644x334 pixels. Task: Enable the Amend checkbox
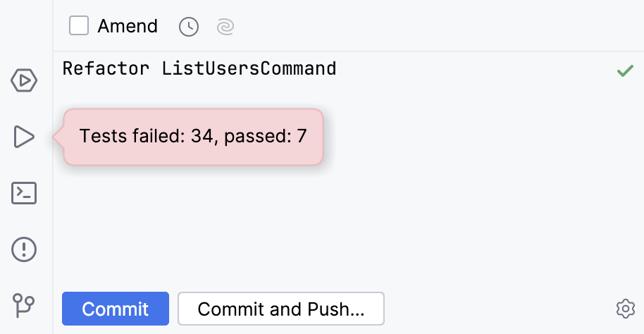[79, 26]
